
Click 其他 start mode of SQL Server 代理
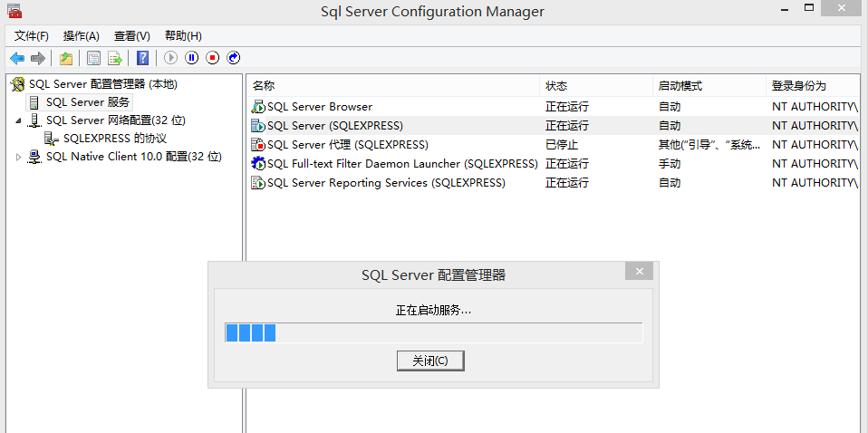(x=709, y=145)
